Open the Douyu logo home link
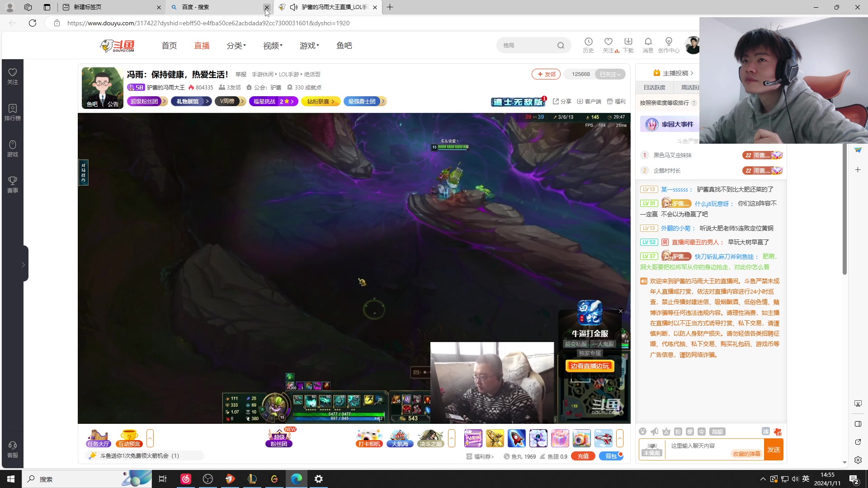Image resolution: width=868 pixels, height=488 pixels. 118,46
